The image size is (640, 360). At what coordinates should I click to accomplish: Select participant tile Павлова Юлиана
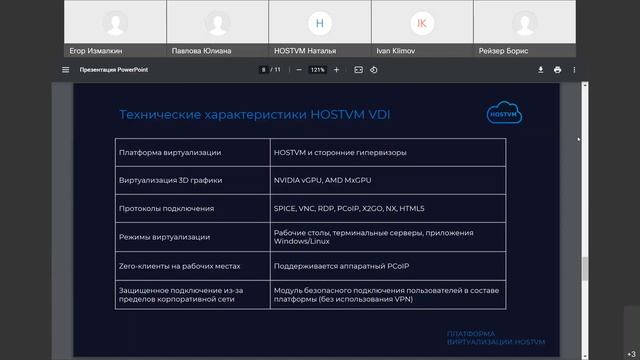tap(218, 28)
